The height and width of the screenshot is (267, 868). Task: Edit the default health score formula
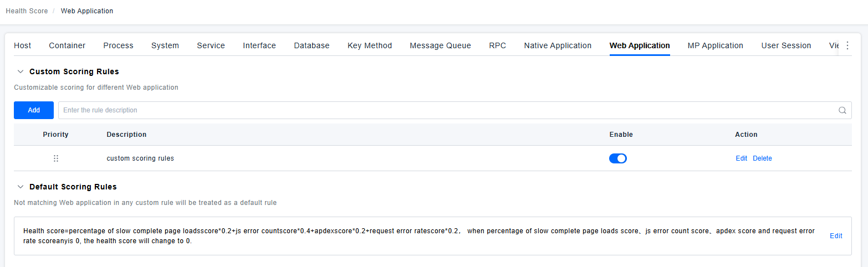[x=836, y=236]
